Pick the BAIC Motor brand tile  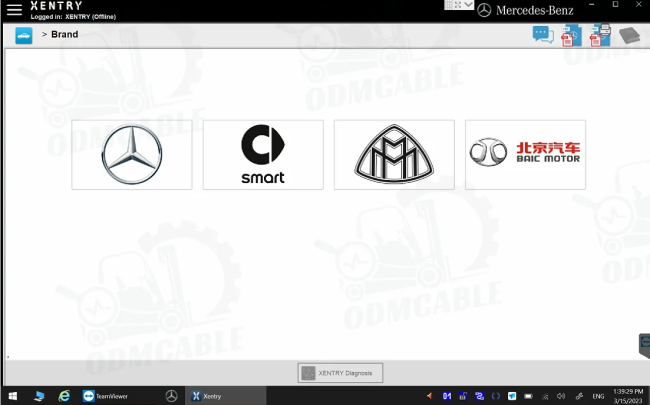click(526, 155)
